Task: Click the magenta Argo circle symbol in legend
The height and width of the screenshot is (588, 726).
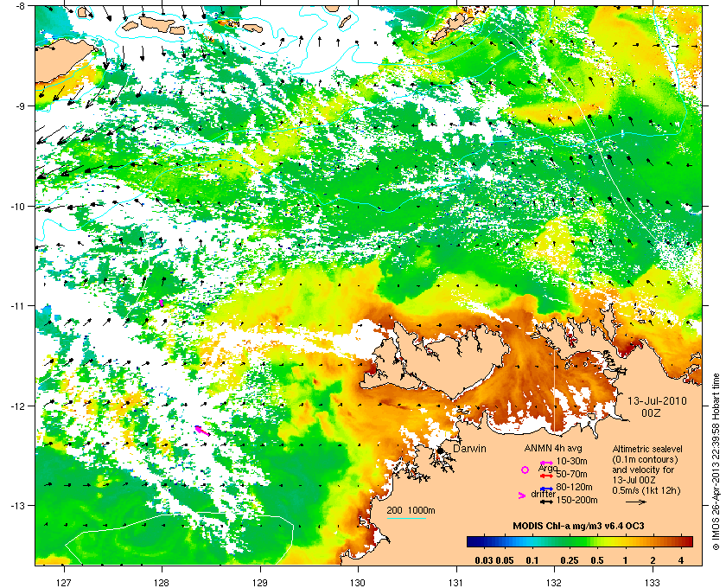Action: pos(525,470)
